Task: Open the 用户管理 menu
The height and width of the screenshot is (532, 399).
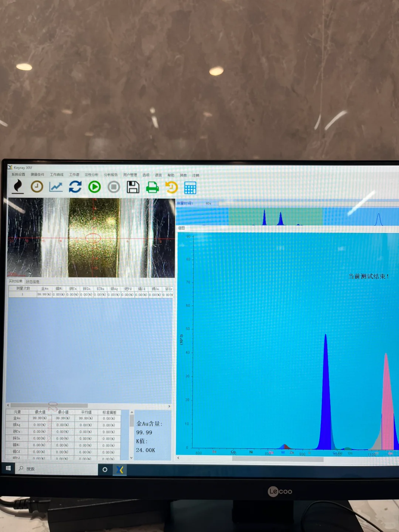Action: pyautogui.click(x=130, y=175)
